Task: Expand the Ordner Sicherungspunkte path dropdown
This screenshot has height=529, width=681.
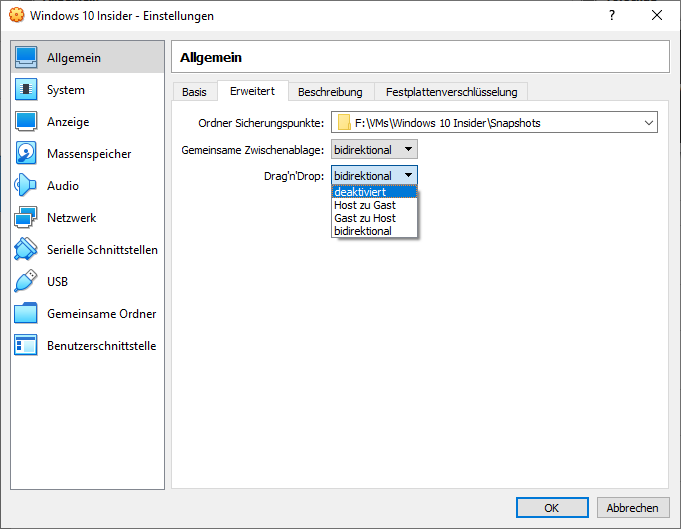Action: click(648, 123)
